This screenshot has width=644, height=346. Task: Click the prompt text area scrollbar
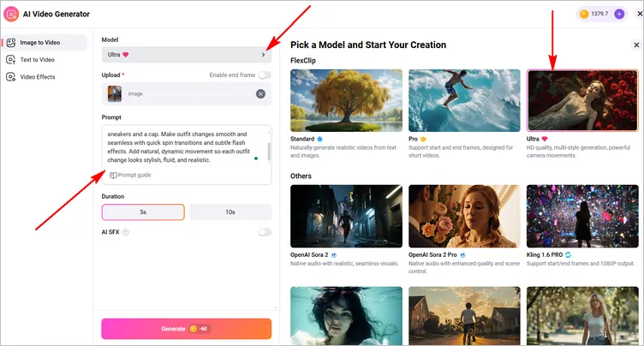point(269,152)
